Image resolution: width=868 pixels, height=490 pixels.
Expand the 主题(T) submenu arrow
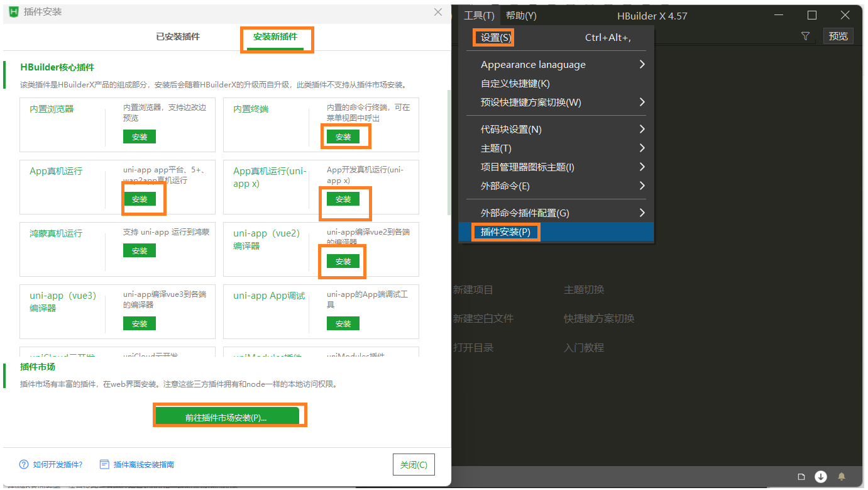click(x=642, y=148)
